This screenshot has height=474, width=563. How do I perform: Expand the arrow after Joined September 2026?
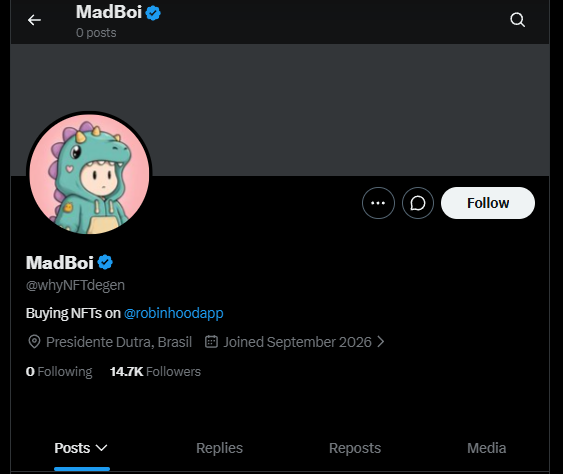pyautogui.click(x=381, y=341)
